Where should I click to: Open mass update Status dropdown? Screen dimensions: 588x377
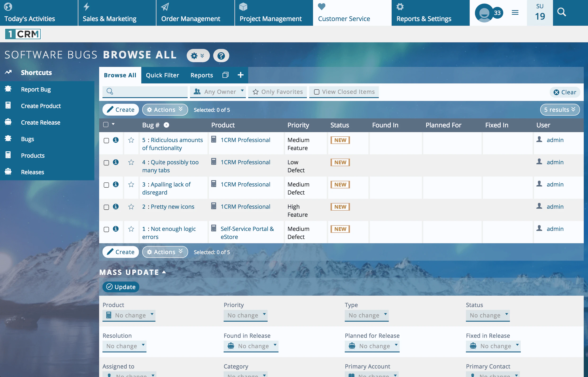click(488, 315)
